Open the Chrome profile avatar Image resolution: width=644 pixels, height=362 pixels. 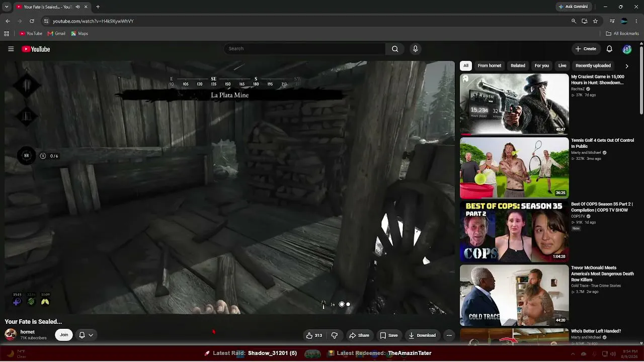(x=624, y=21)
